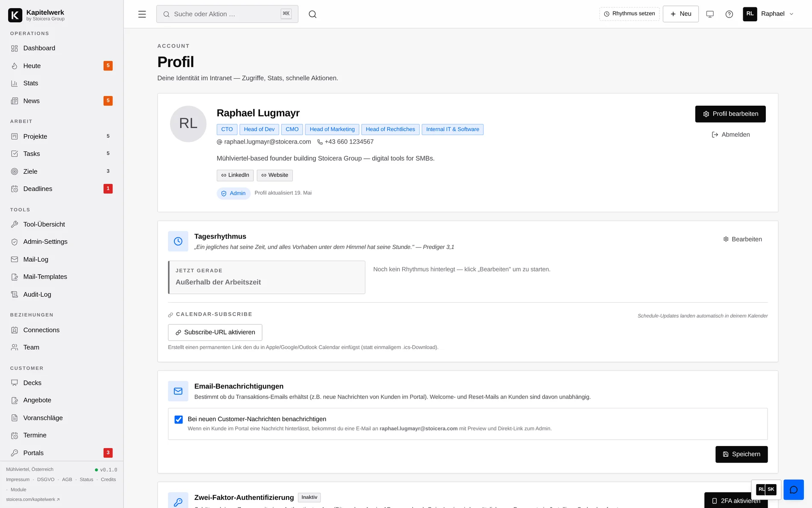Expand the Raphael user menu chevron

(x=791, y=14)
